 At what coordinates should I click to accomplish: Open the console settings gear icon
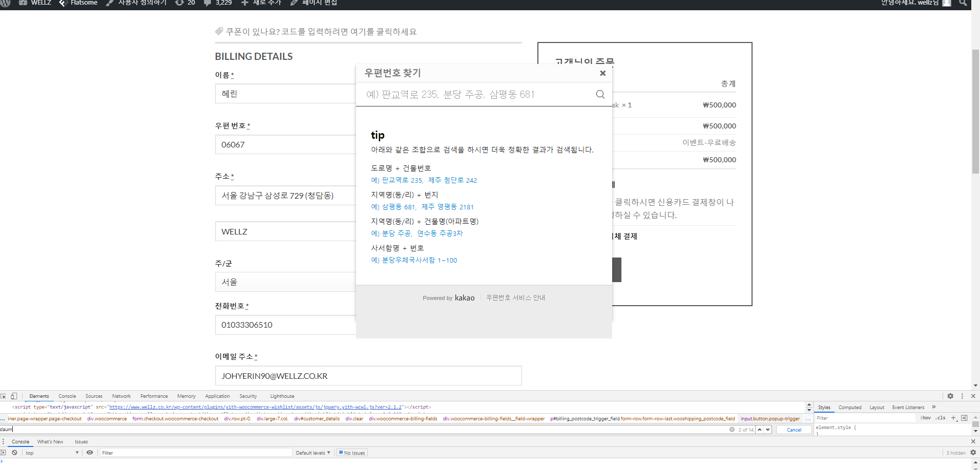click(x=973, y=453)
